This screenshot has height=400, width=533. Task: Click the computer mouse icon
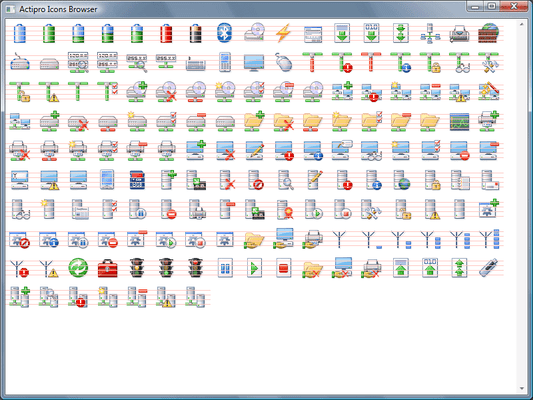pyautogui.click(x=283, y=62)
